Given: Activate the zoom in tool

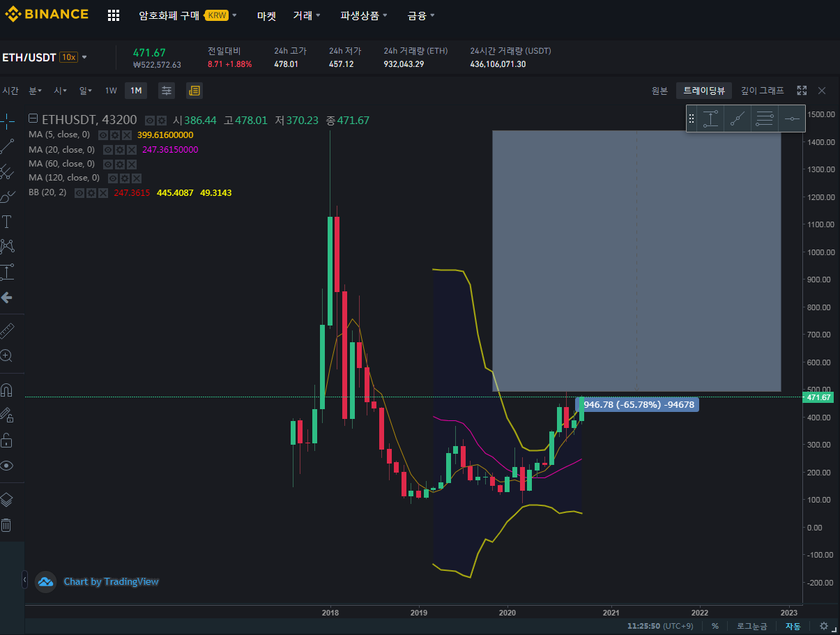Looking at the screenshot, I should [x=7, y=355].
